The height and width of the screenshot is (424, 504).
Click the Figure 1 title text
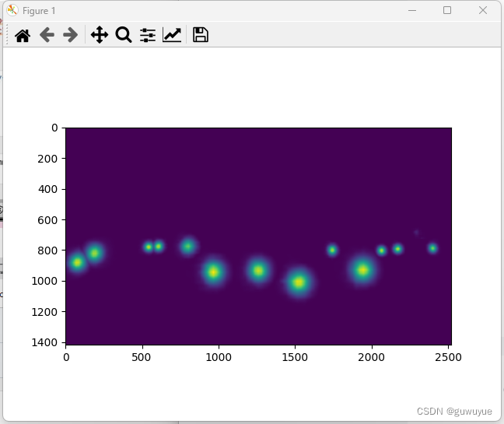pos(39,11)
